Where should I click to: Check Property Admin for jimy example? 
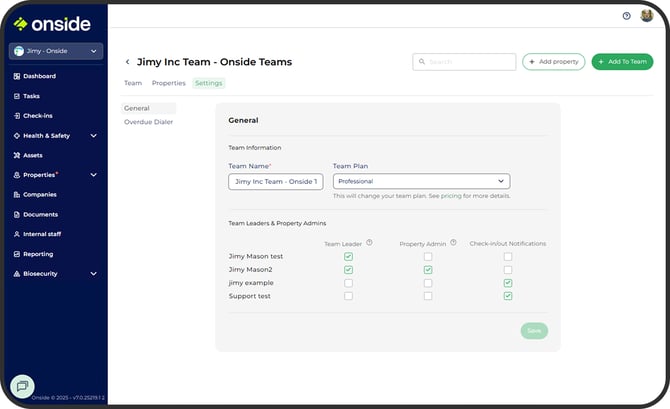[x=428, y=283]
